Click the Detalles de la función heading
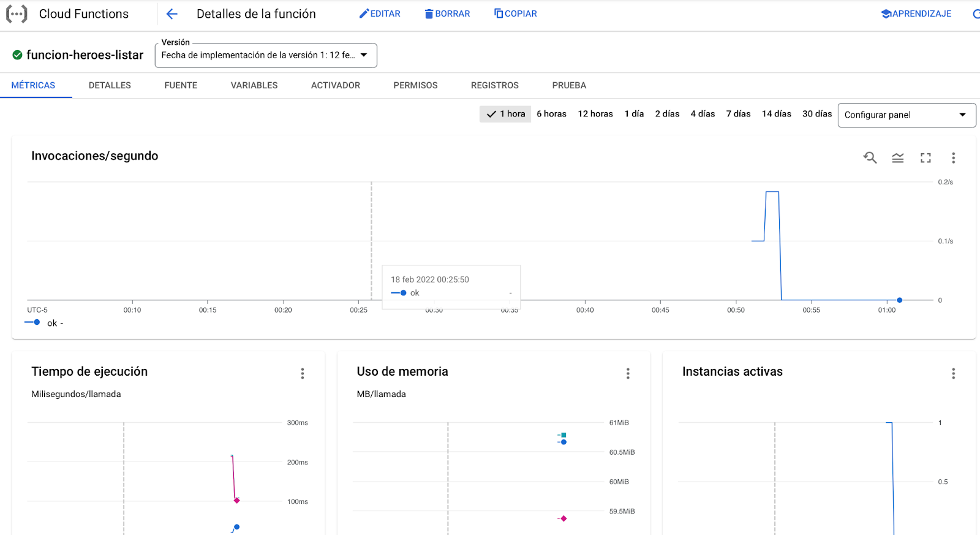Image resolution: width=980 pixels, height=535 pixels. [256, 13]
